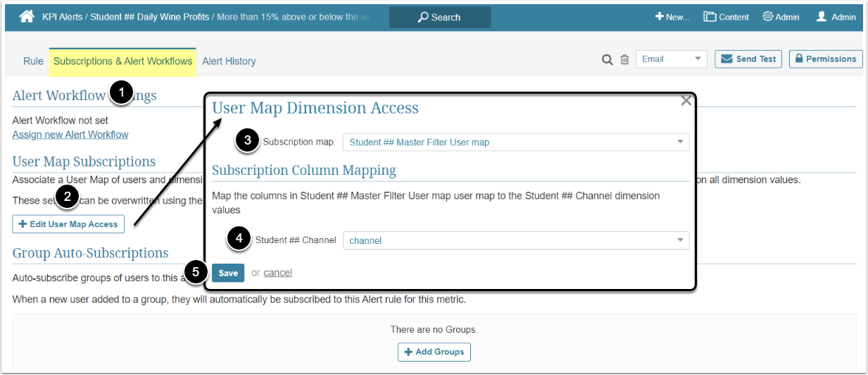868x375 pixels.
Task: Click the trash delete icon
Action: pyautogui.click(x=624, y=60)
